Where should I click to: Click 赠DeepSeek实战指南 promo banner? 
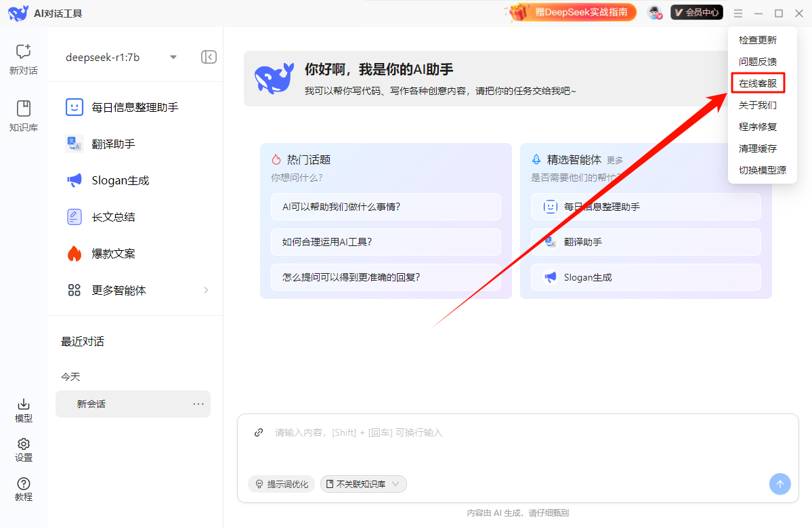573,12
